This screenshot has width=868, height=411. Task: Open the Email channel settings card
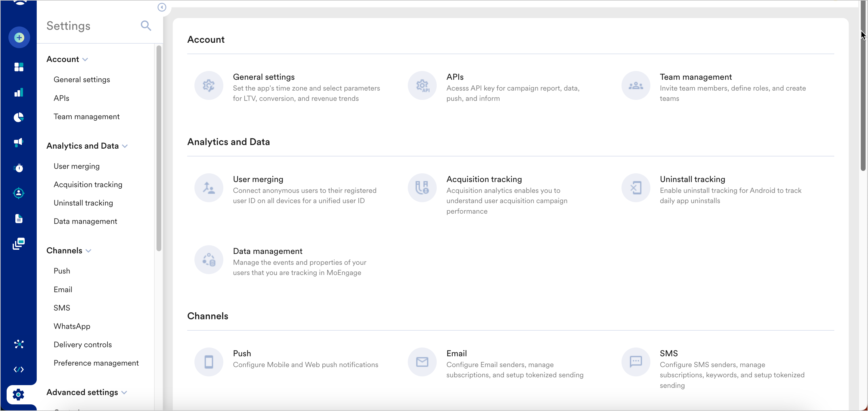click(x=456, y=354)
